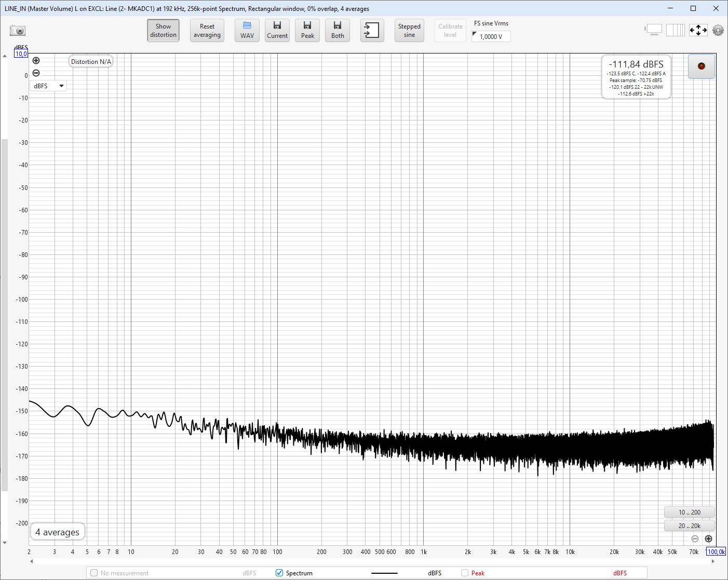This screenshot has width=728, height=580.
Task: Click the 4 averages indicator
Action: (58, 532)
